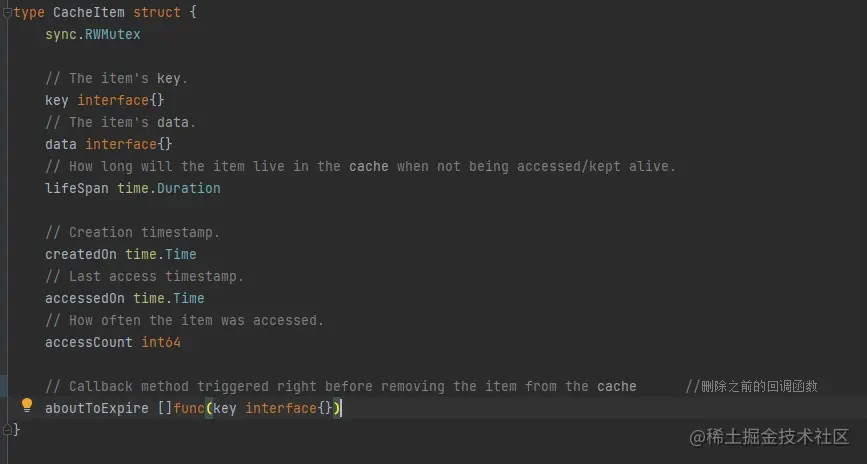Click the func keyword in aboutToExpire
The width and height of the screenshot is (867, 464).
click(189, 408)
